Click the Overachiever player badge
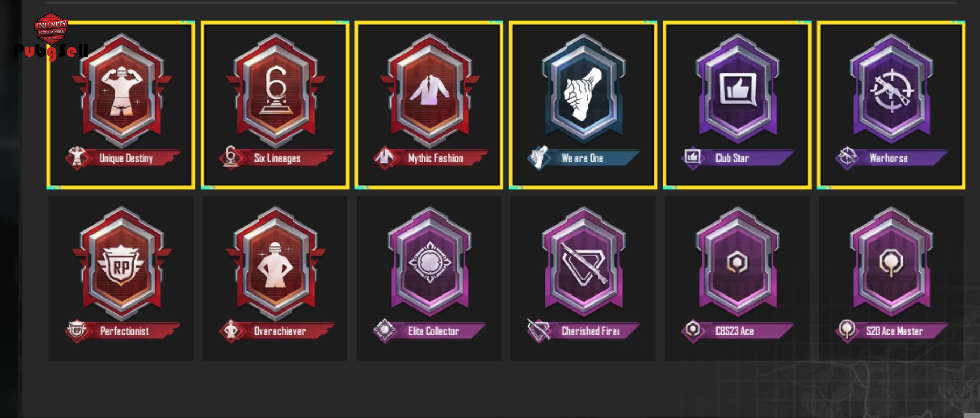The image size is (980, 418). coord(275,278)
